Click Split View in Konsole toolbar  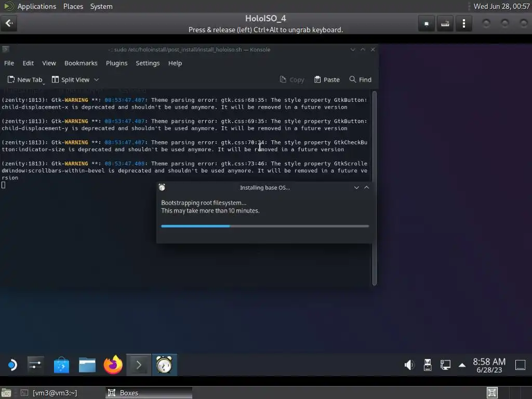[71, 79]
